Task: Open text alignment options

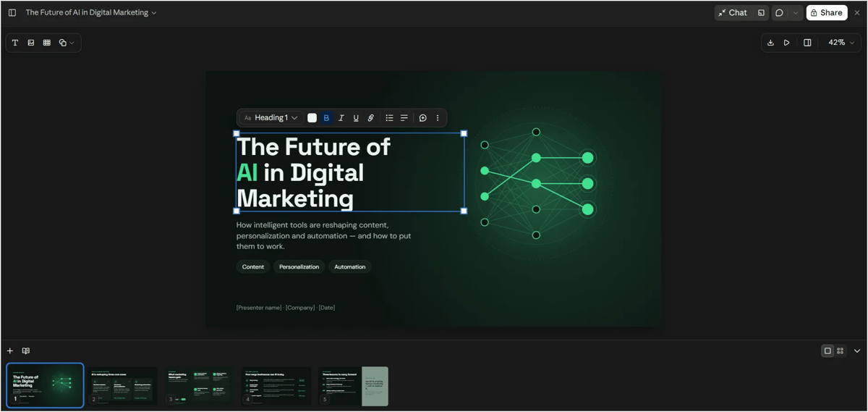Action: tap(404, 118)
